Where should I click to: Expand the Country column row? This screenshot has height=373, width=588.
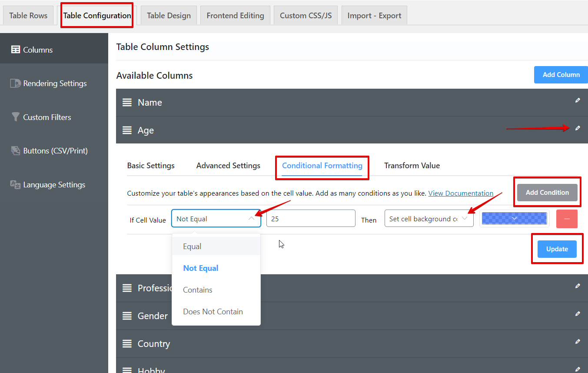[x=352, y=344]
